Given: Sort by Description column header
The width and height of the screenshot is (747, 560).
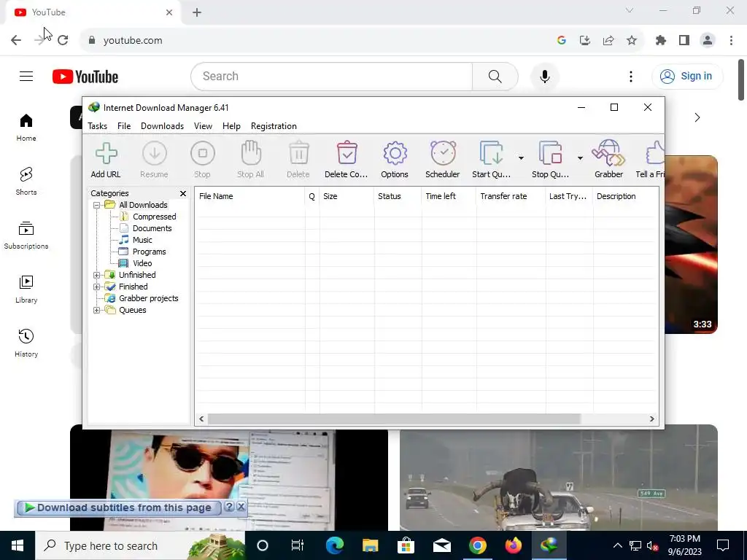Looking at the screenshot, I should point(625,196).
